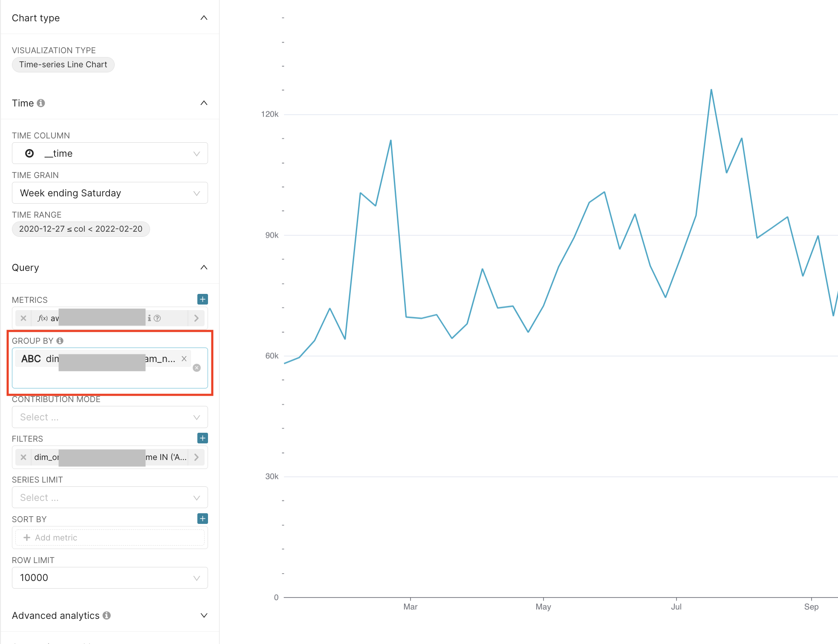Collapse the Chart type section
The height and width of the screenshot is (644, 838).
pyautogui.click(x=204, y=18)
